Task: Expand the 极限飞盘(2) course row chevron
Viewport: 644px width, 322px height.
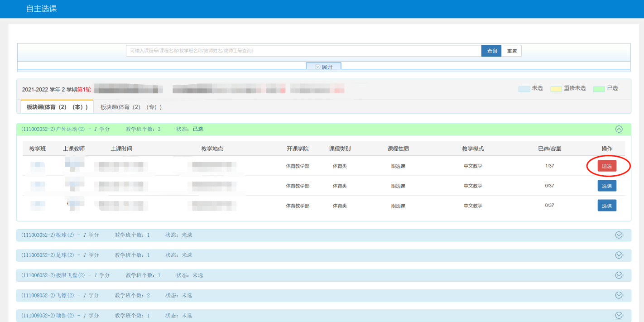Action: tap(619, 275)
